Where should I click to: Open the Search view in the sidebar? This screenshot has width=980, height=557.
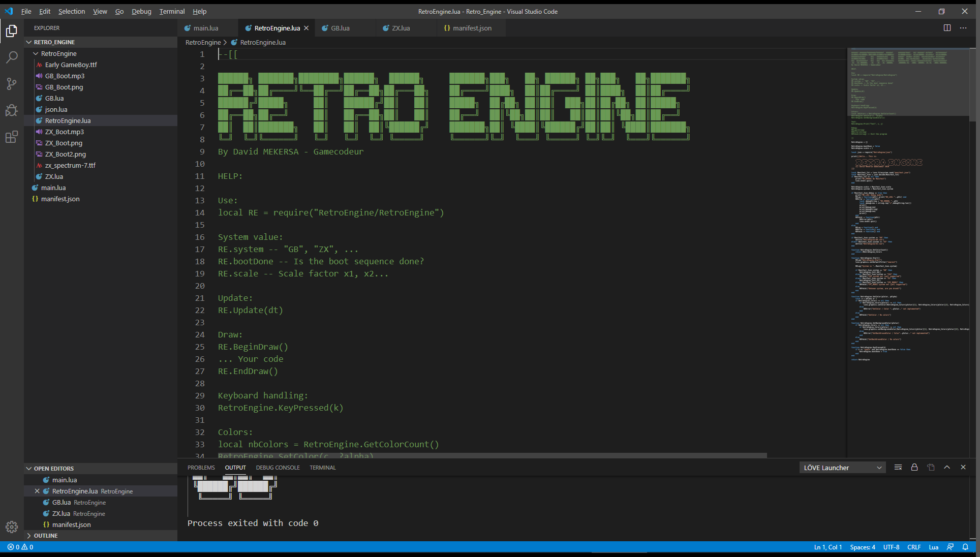pyautogui.click(x=11, y=57)
